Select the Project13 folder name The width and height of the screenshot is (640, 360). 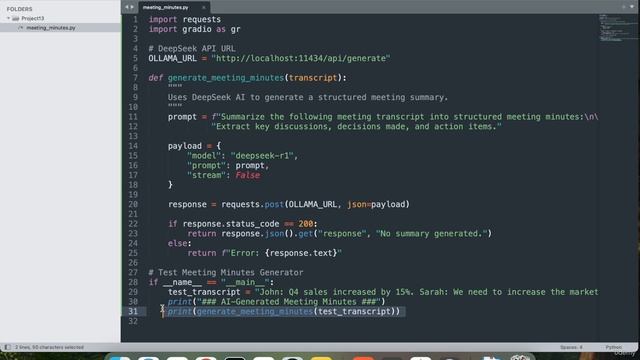click(x=33, y=18)
